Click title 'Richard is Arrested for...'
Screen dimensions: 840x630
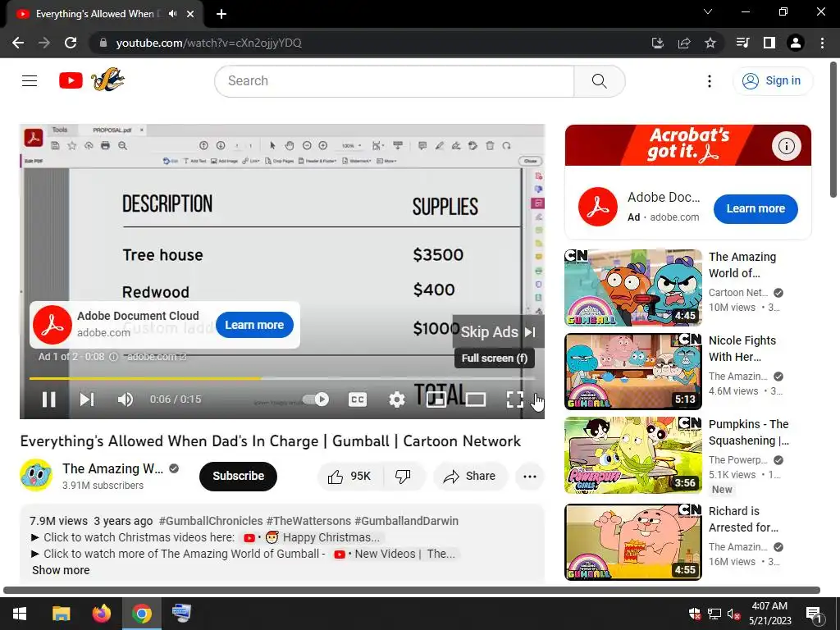(x=743, y=519)
